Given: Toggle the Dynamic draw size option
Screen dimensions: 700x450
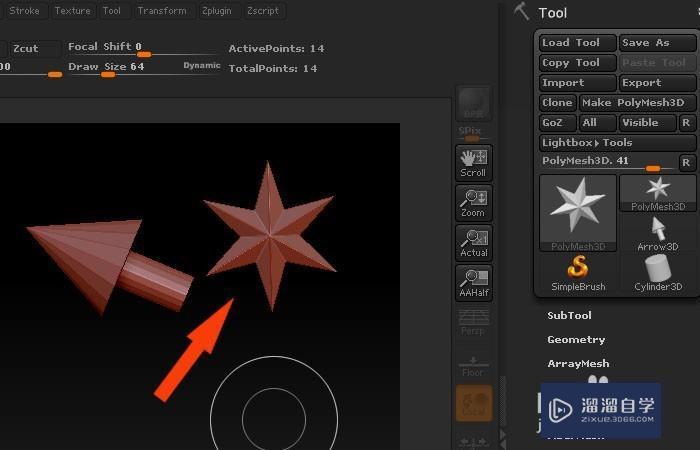Looking at the screenshot, I should point(202,65).
